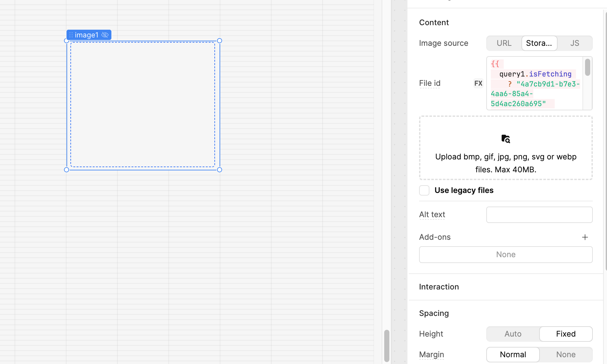607x364 pixels.
Task: Click the Alt text label
Action: tap(432, 215)
